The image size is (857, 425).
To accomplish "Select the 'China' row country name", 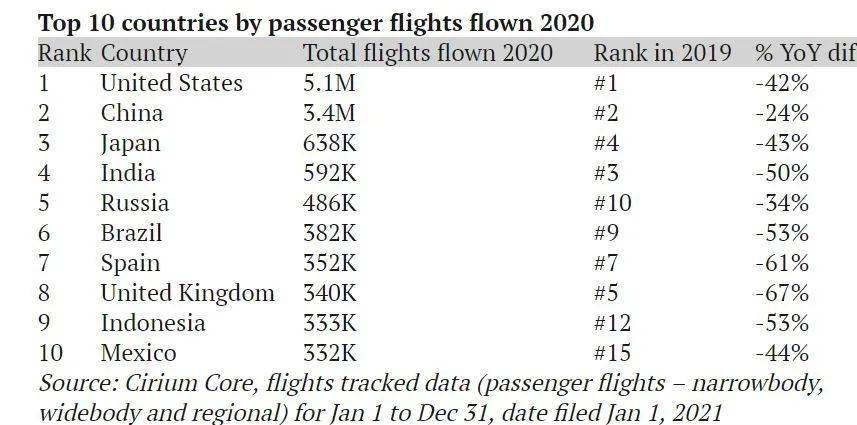I will pyautogui.click(x=132, y=113).
